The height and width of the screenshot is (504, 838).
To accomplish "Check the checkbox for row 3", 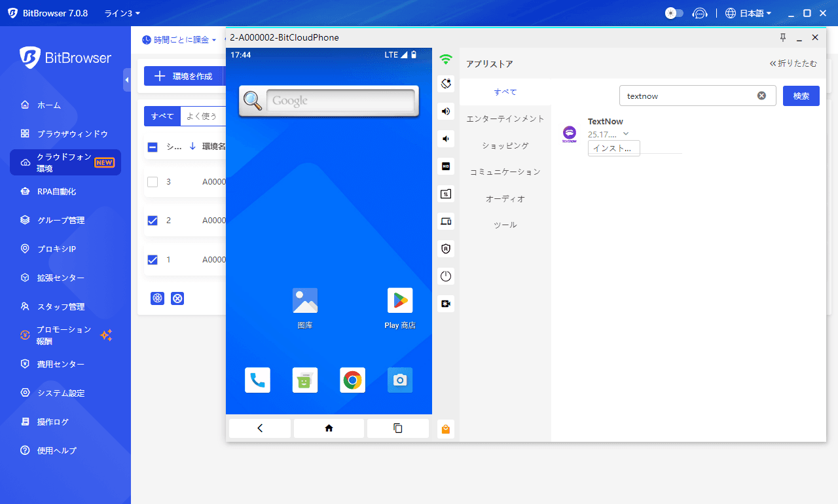I will click(153, 182).
